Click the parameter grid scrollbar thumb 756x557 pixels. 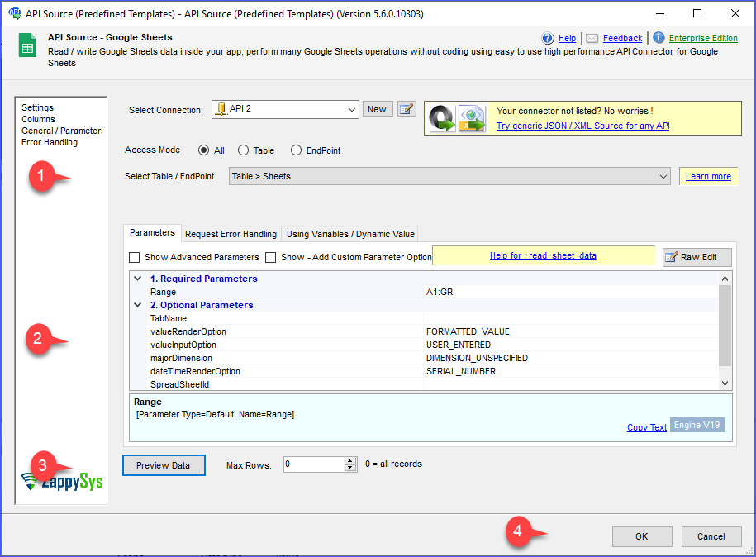725,326
